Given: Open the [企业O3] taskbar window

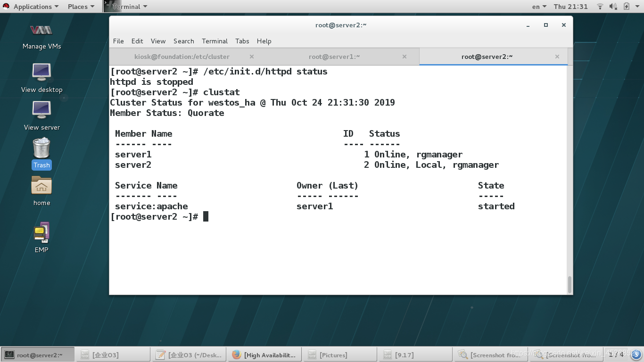Looking at the screenshot, I should [x=113, y=355].
